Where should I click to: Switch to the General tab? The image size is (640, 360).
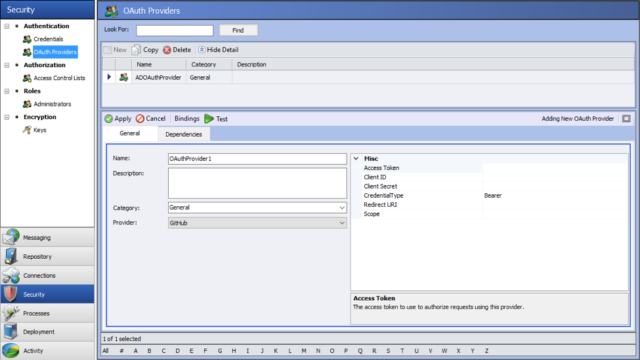pos(130,133)
